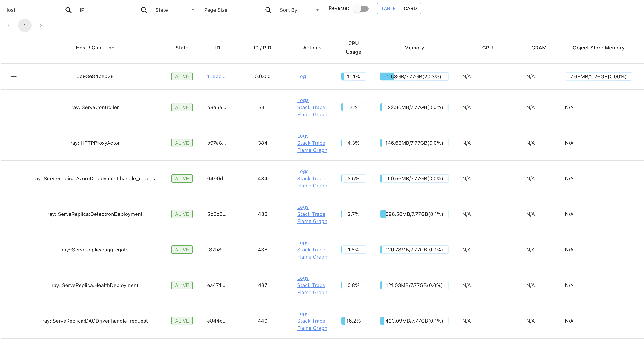The image size is (644, 342).
Task: Collapse the 0b93e84beb28 host row
Action: pyautogui.click(x=14, y=76)
